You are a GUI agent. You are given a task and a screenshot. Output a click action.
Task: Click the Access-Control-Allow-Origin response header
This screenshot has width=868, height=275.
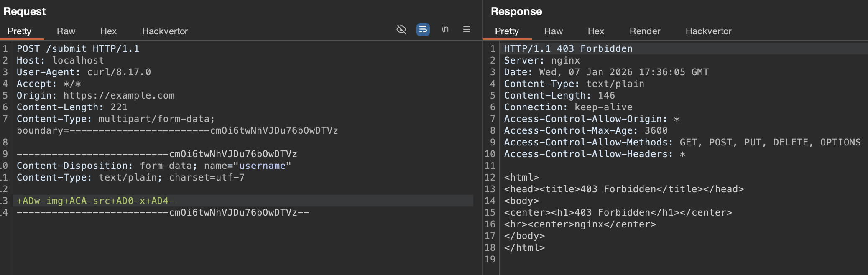tap(592, 119)
